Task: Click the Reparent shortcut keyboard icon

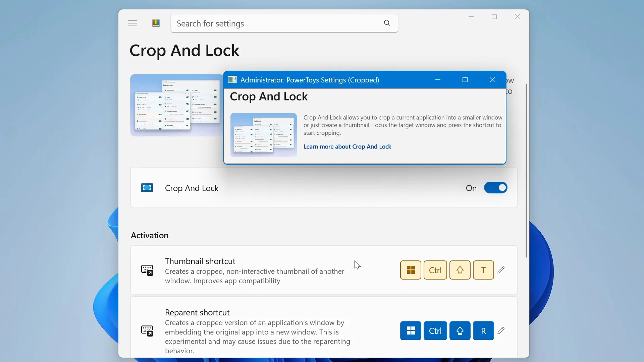Action: pos(147,330)
